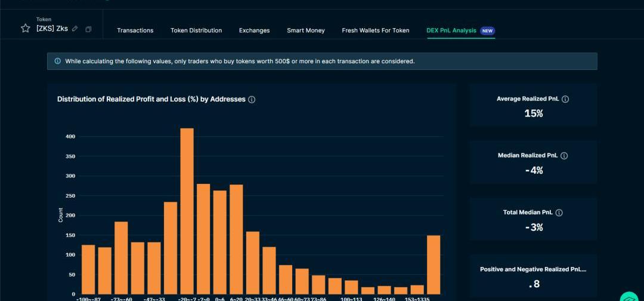Switch to the Transactions tab
Image resolution: width=644 pixels, height=301 pixels.
click(135, 30)
